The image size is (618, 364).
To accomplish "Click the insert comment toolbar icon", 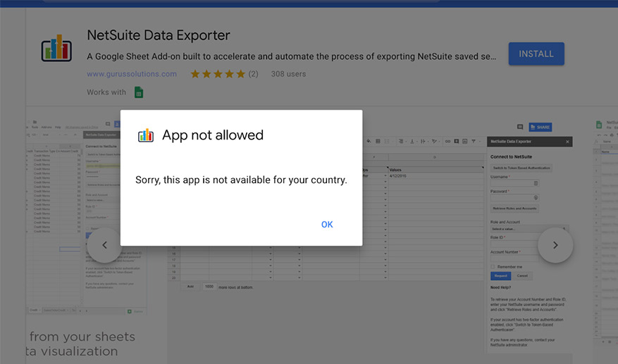I will point(457,142).
